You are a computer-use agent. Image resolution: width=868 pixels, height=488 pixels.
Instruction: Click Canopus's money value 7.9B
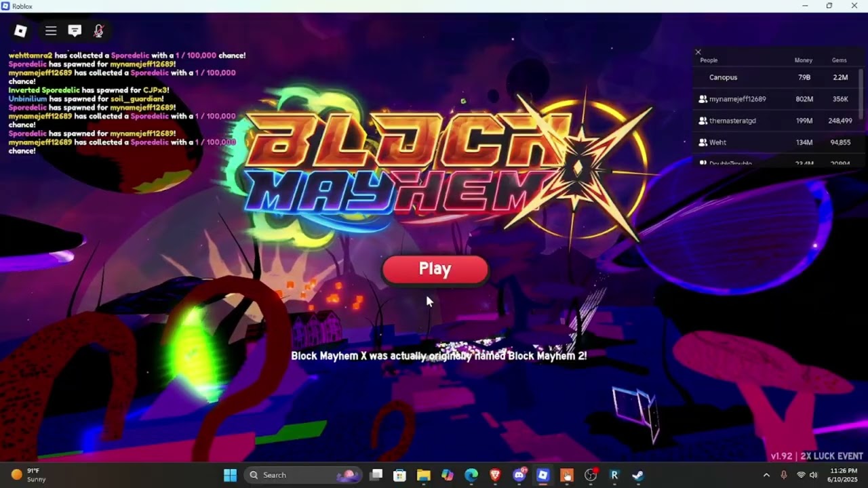[804, 77]
